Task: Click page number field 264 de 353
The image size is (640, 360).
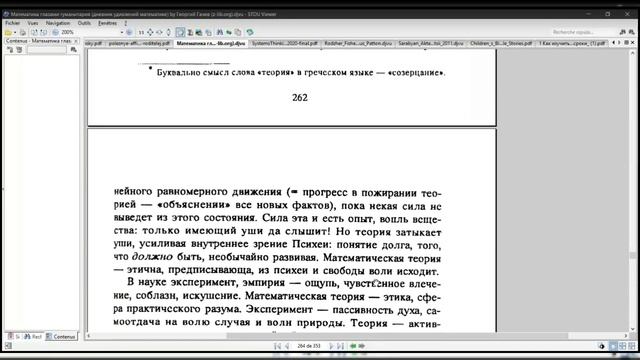Action: coord(309,346)
